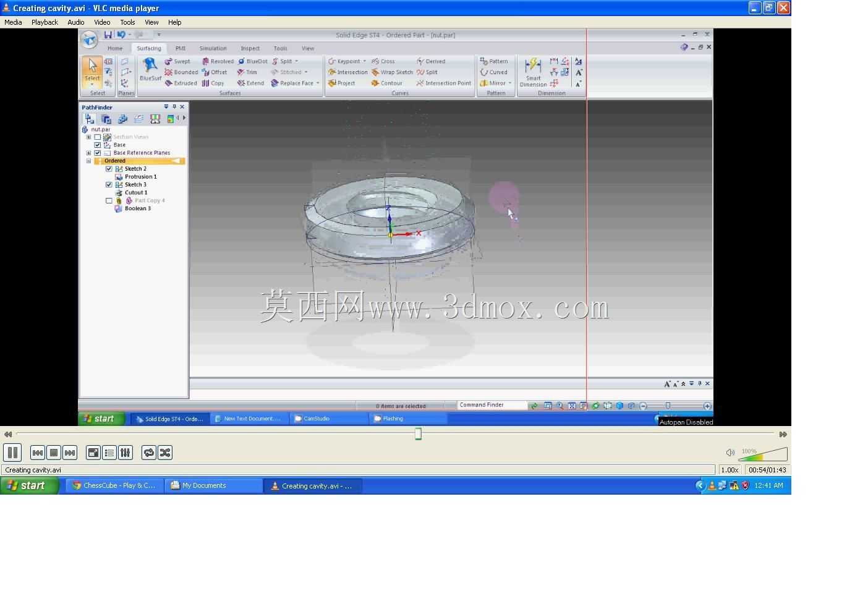Show the VLC playlist
The height and width of the screenshot is (614, 868).
tap(109, 453)
